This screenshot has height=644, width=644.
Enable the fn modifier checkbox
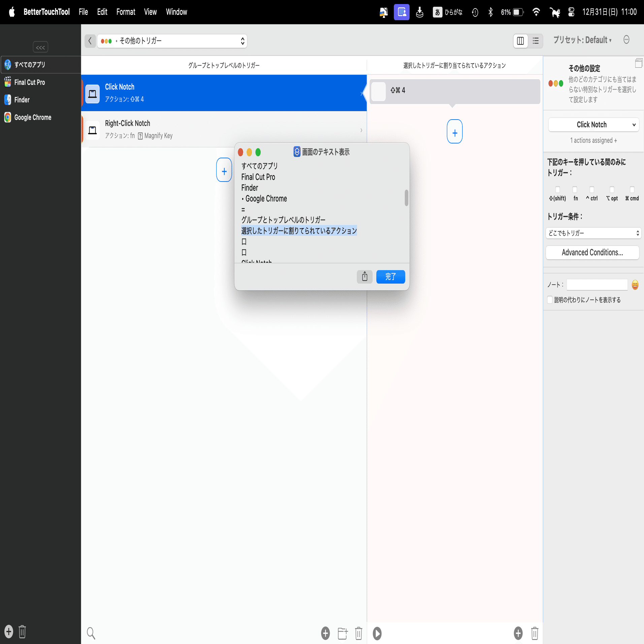pyautogui.click(x=575, y=189)
